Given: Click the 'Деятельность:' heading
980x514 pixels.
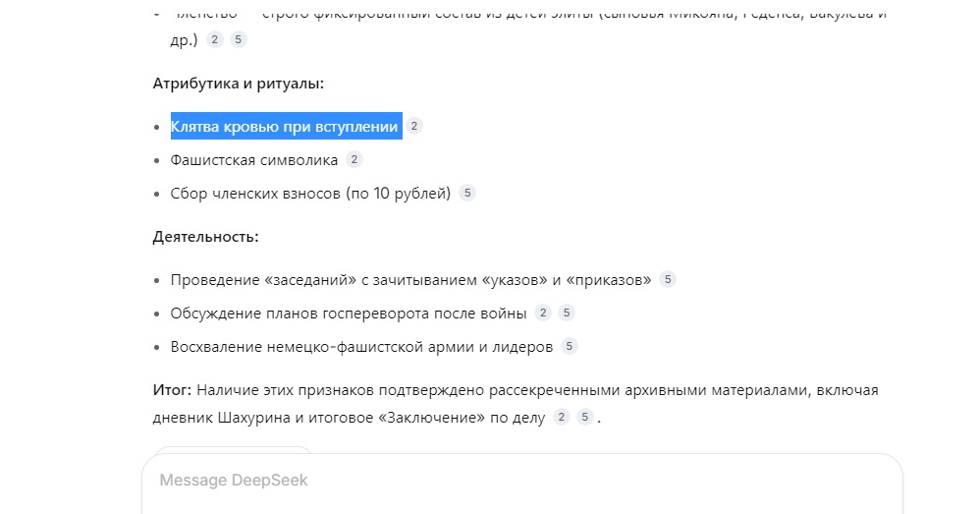Looking at the screenshot, I should pyautogui.click(x=205, y=237).
